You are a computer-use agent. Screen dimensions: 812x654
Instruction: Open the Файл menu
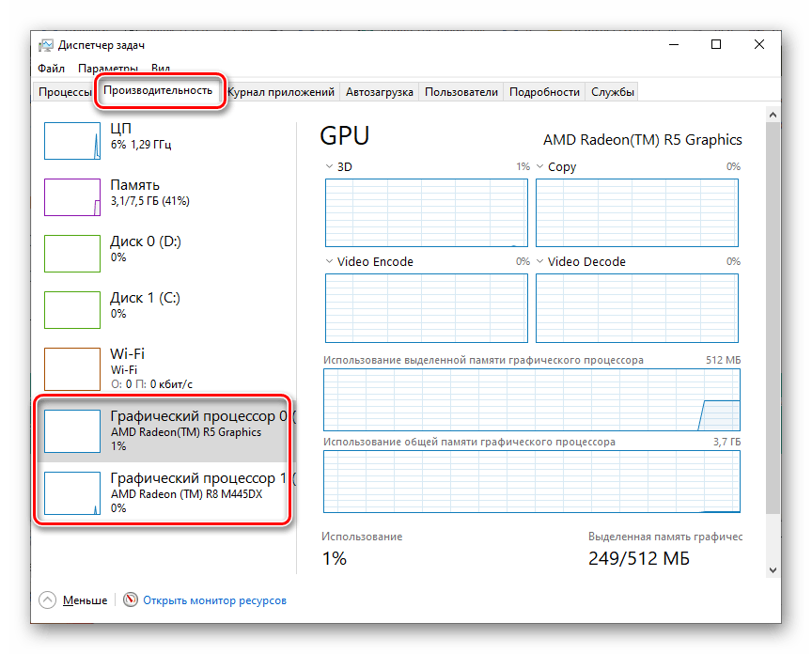(x=51, y=69)
